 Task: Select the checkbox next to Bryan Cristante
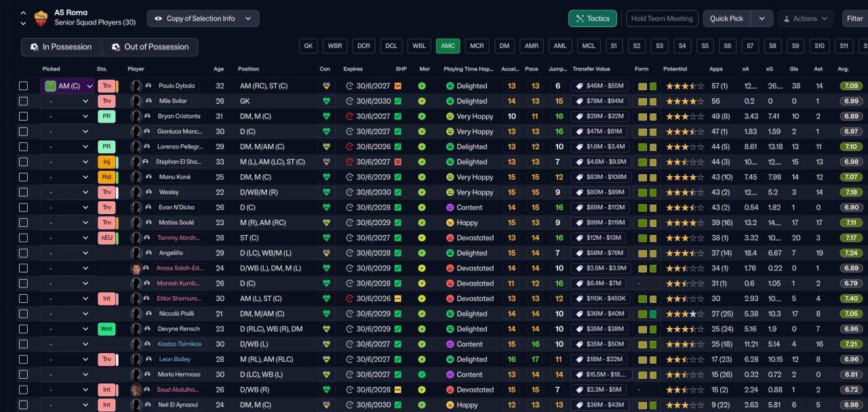(24, 117)
